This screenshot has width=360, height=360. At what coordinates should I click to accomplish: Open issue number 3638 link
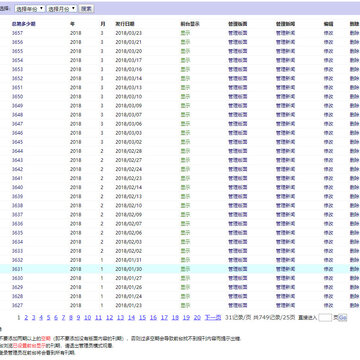coord(17,206)
